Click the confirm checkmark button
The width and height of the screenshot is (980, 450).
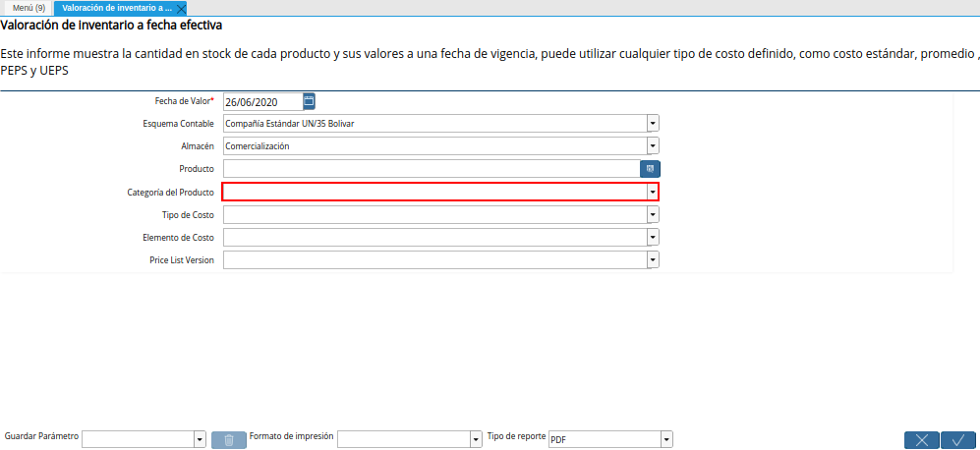tap(958, 439)
